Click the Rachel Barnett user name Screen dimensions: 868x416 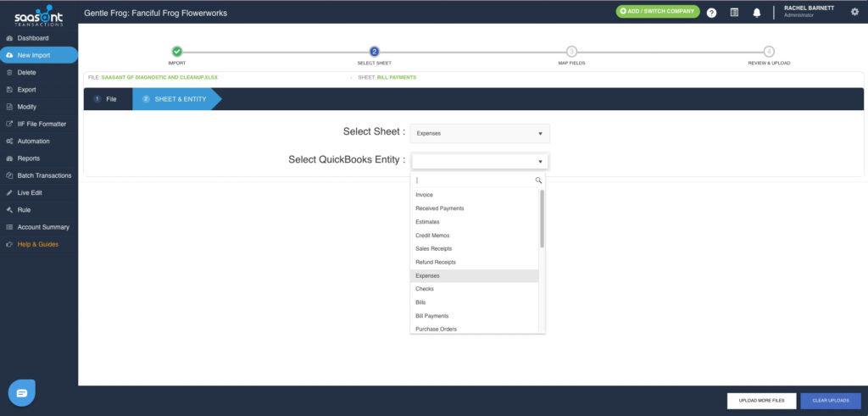[809, 8]
